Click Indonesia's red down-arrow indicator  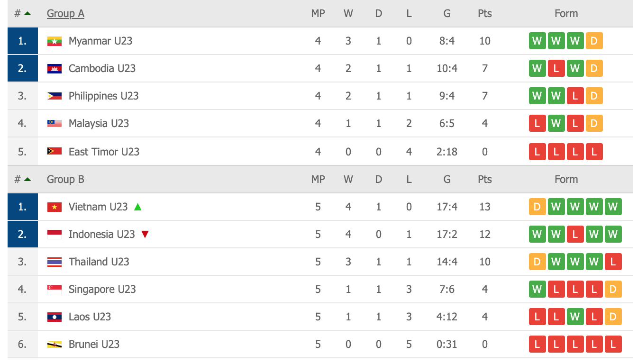145,234
